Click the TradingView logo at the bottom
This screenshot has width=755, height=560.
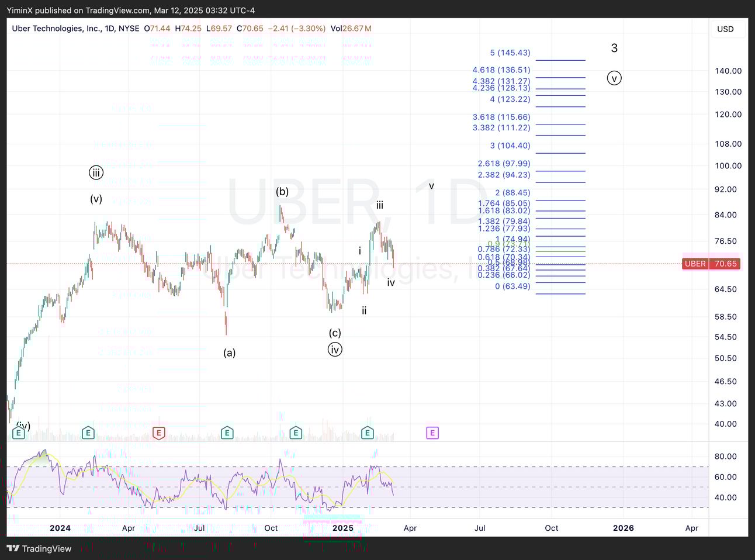coord(39,548)
